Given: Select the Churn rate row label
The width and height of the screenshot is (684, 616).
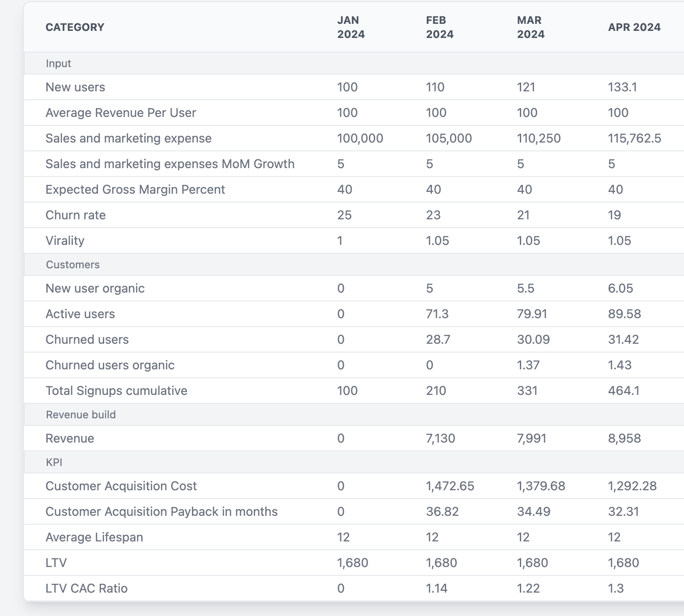Looking at the screenshot, I should (76, 215).
